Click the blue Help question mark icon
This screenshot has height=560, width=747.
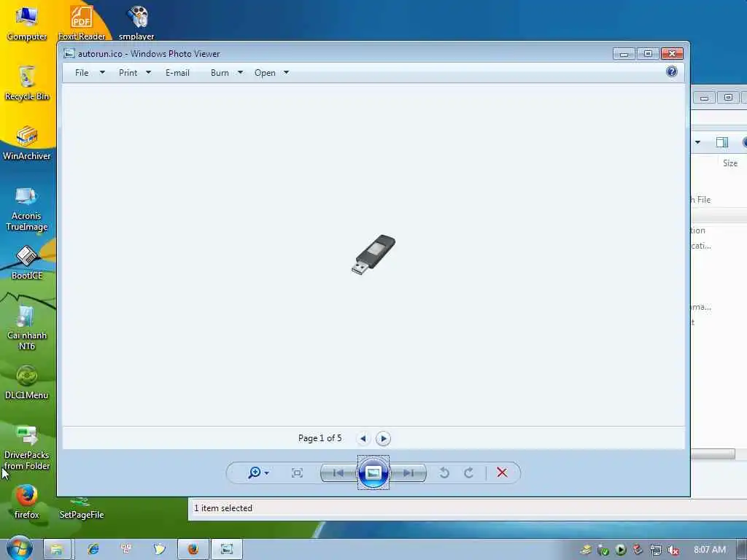point(672,72)
